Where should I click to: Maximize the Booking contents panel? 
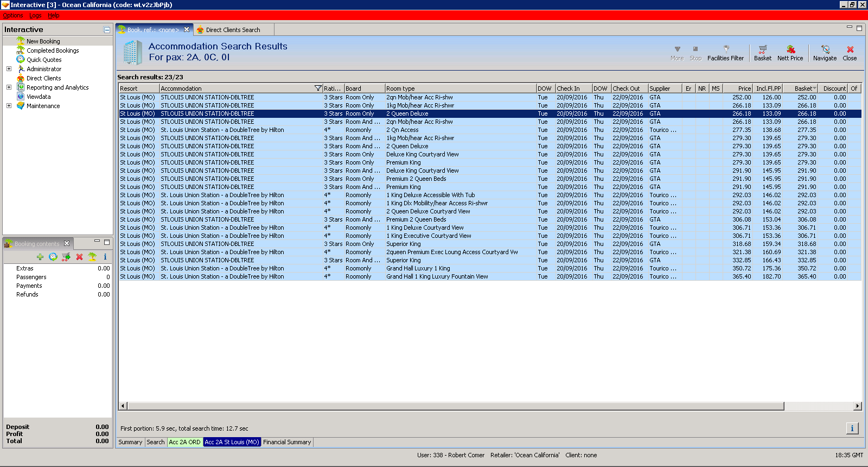pyautogui.click(x=107, y=242)
